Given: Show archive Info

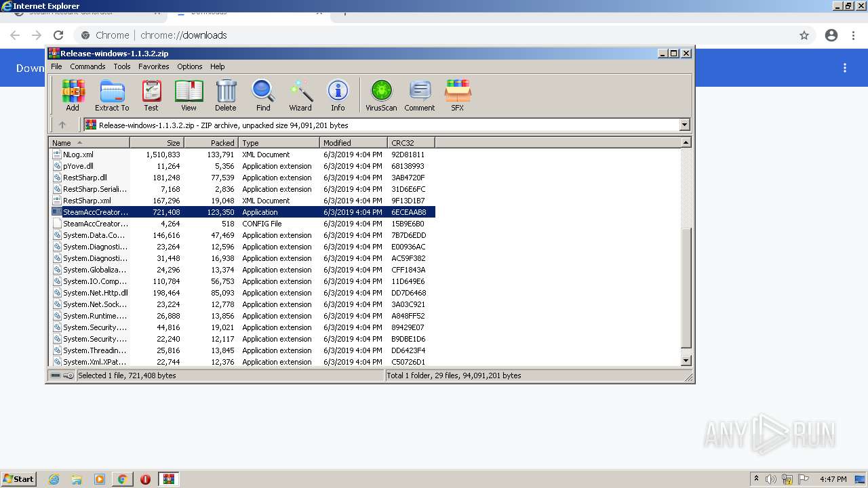Looking at the screenshot, I should tap(338, 96).
